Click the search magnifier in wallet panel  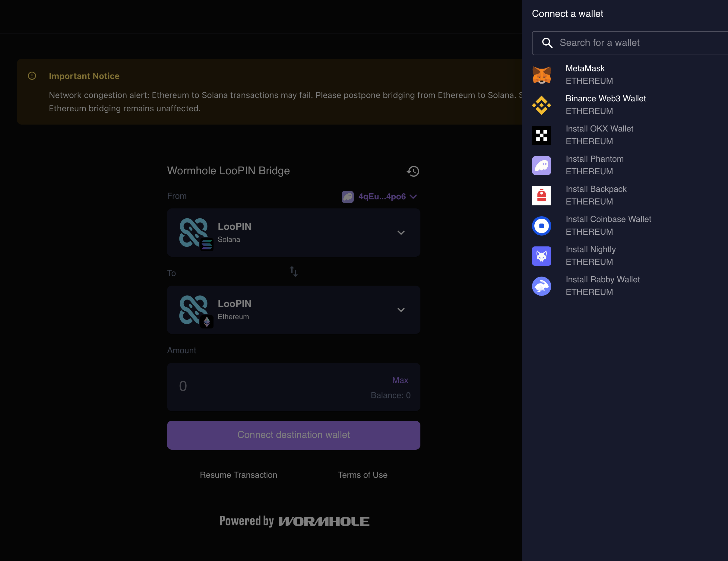(547, 43)
